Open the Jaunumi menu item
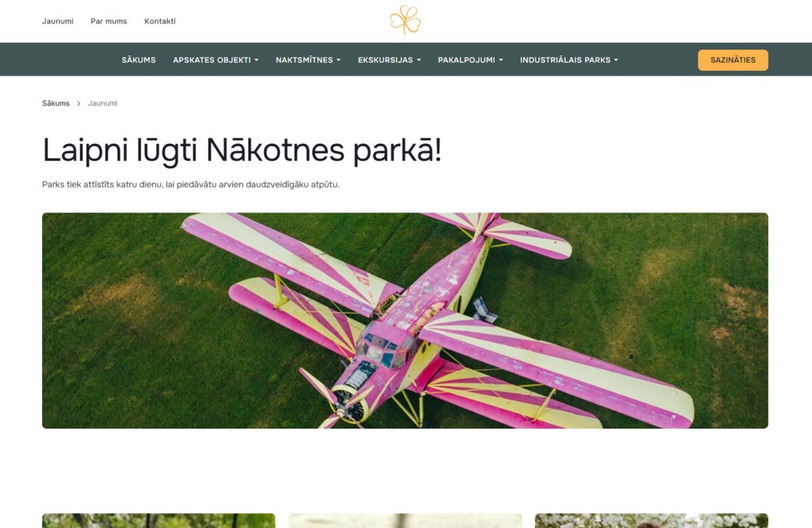Viewport: 812px width, 528px height. (58, 21)
